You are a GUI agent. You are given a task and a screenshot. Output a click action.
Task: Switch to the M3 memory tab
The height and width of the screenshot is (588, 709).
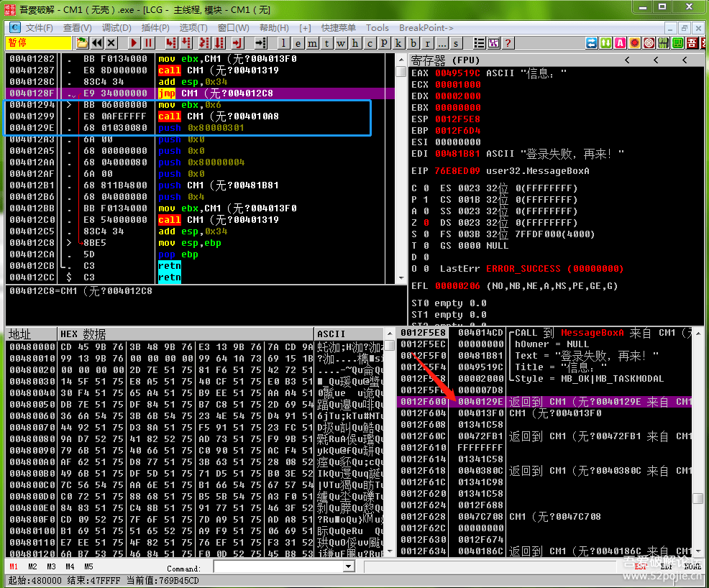click(x=51, y=566)
